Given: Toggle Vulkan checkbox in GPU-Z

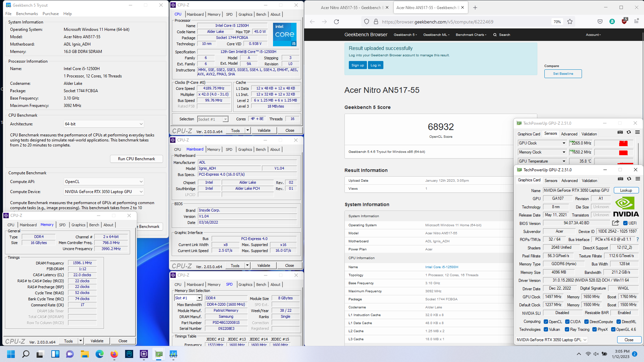Looking at the screenshot, I should (546, 329).
